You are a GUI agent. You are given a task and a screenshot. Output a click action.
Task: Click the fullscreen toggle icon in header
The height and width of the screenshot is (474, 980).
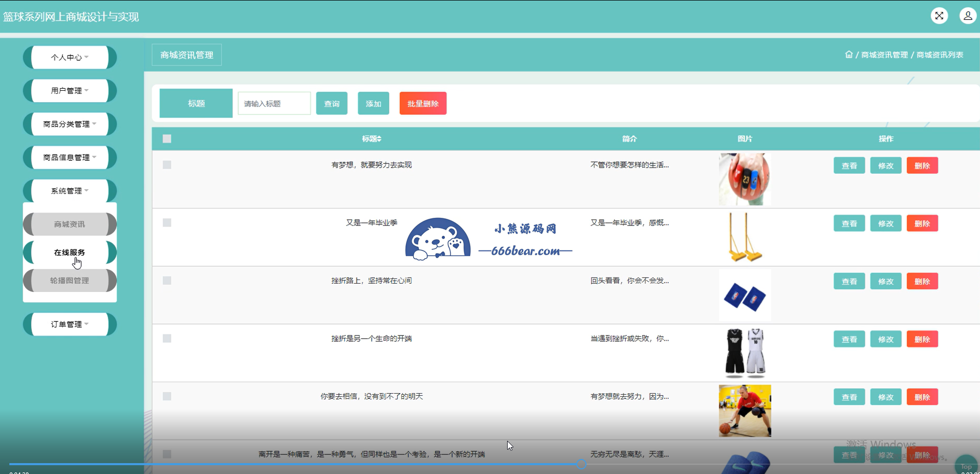coord(939,16)
